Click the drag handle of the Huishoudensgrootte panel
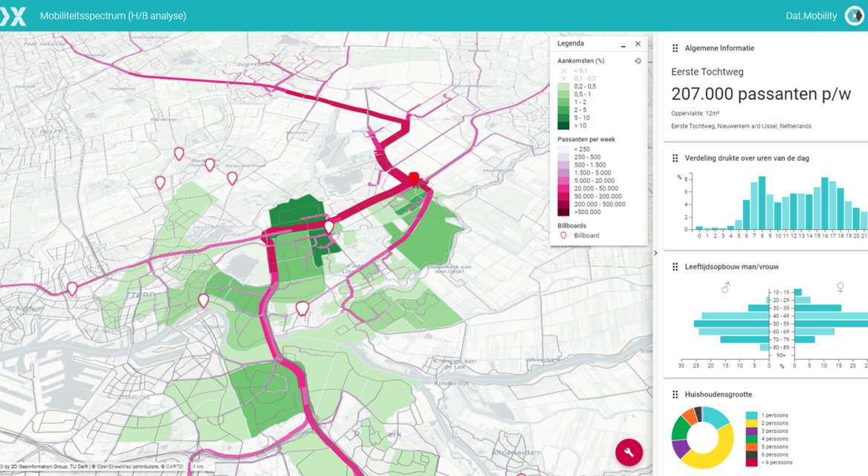The height and width of the screenshot is (476, 868). click(675, 394)
